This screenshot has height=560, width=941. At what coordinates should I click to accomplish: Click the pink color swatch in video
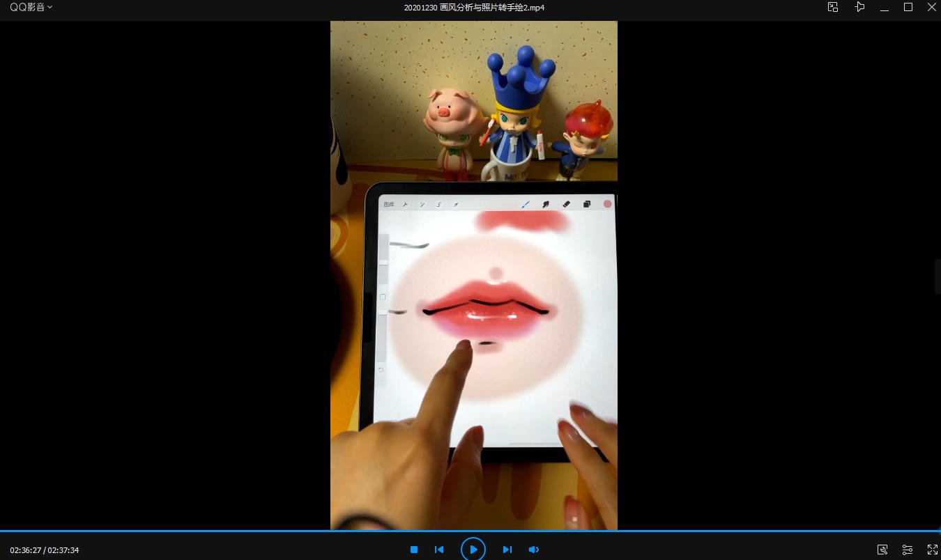pyautogui.click(x=608, y=204)
